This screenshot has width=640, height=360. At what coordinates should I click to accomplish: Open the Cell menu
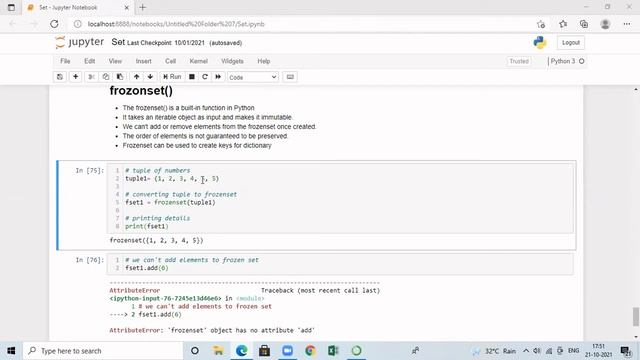170,61
